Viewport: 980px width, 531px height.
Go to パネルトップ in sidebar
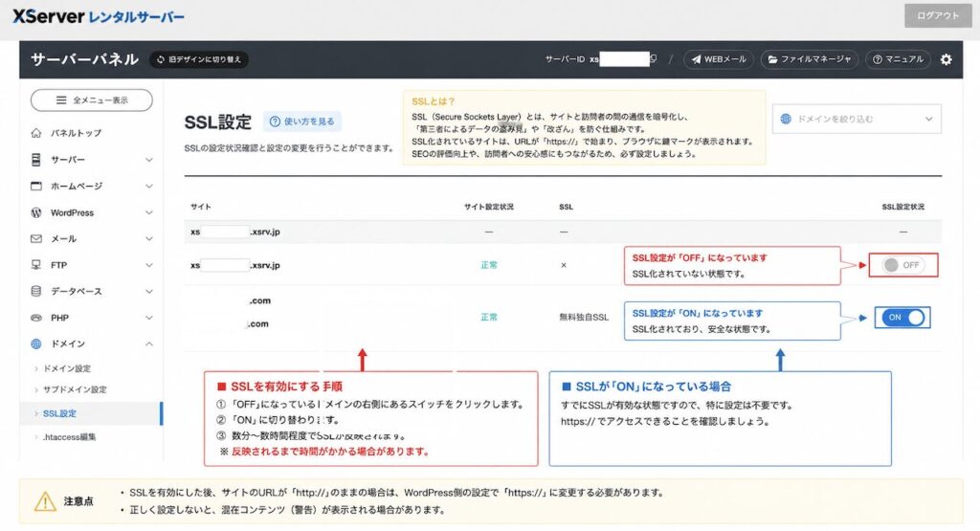pos(76,133)
